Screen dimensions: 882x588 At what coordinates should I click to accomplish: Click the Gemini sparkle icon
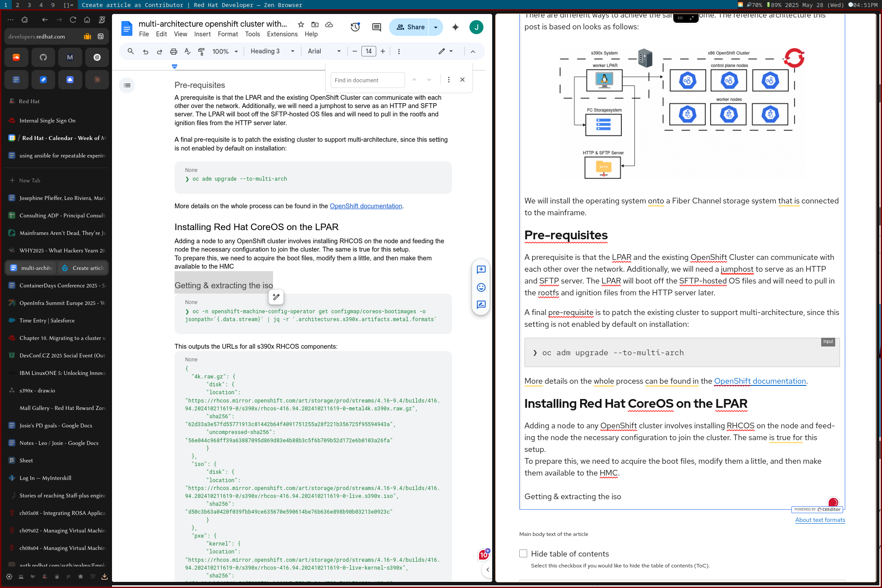click(x=455, y=27)
